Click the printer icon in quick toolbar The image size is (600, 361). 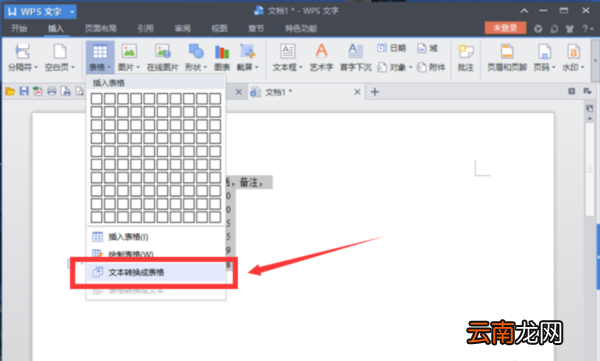point(52,91)
